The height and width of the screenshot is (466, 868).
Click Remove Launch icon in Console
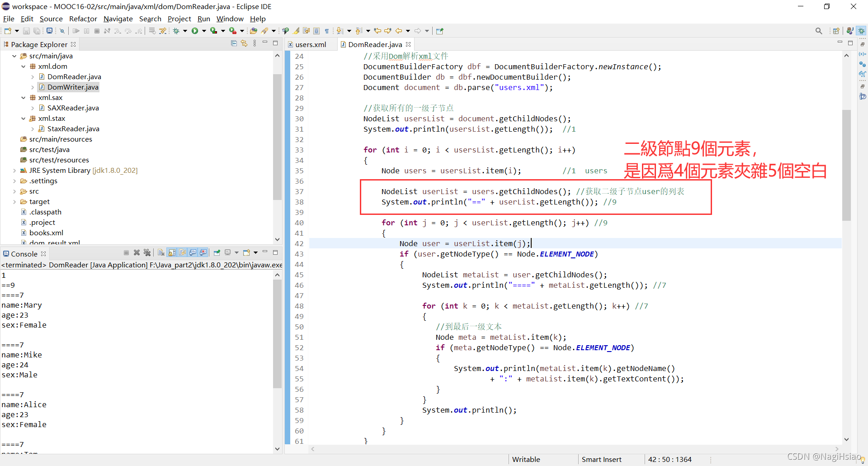point(137,252)
